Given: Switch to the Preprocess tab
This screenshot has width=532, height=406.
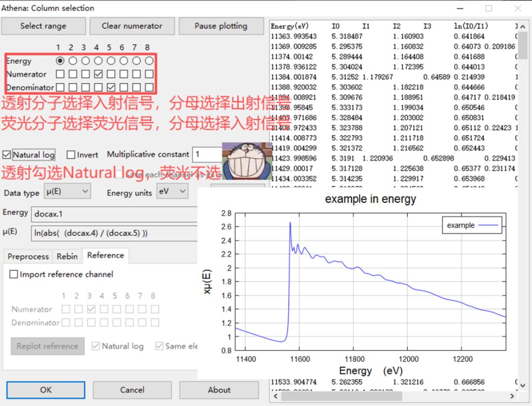Looking at the screenshot, I should pos(28,256).
